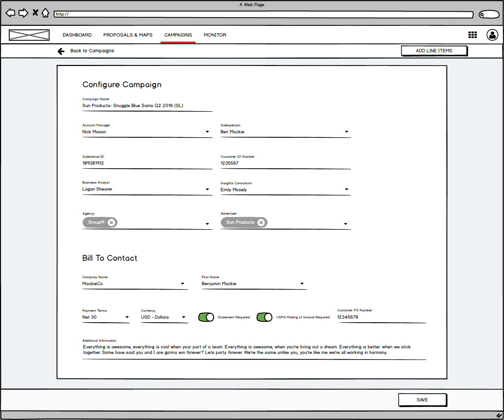Open the user profile avatar icon
Screen dimensions: 504x420
point(492,35)
